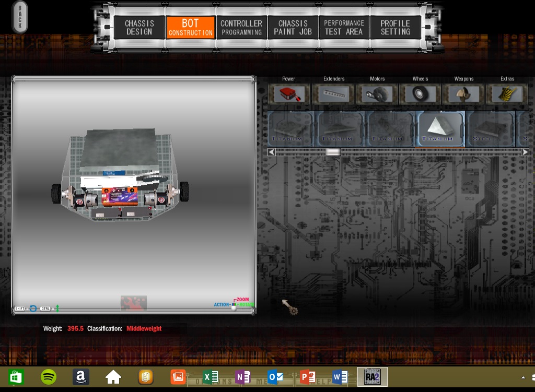Screen dimensions: 535x392
Task: Select the Extras category striped icon
Action: coord(507,94)
